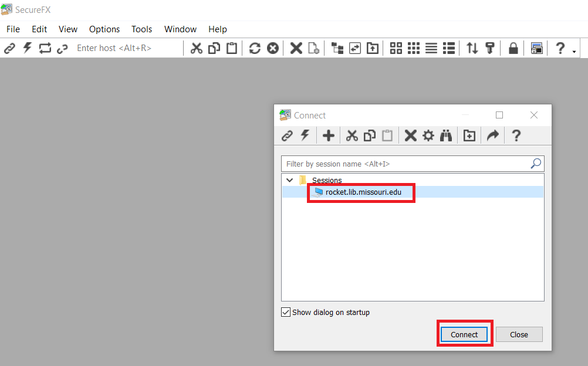Click the padlock icon in main toolbar

(x=513, y=48)
